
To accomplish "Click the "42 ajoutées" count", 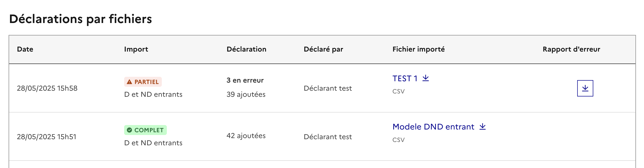I will (246, 136).
